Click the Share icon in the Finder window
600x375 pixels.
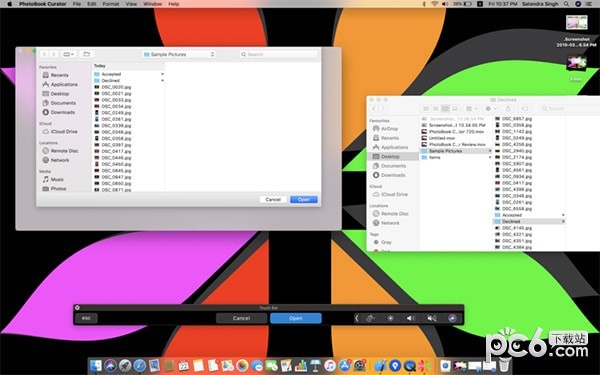508,109
